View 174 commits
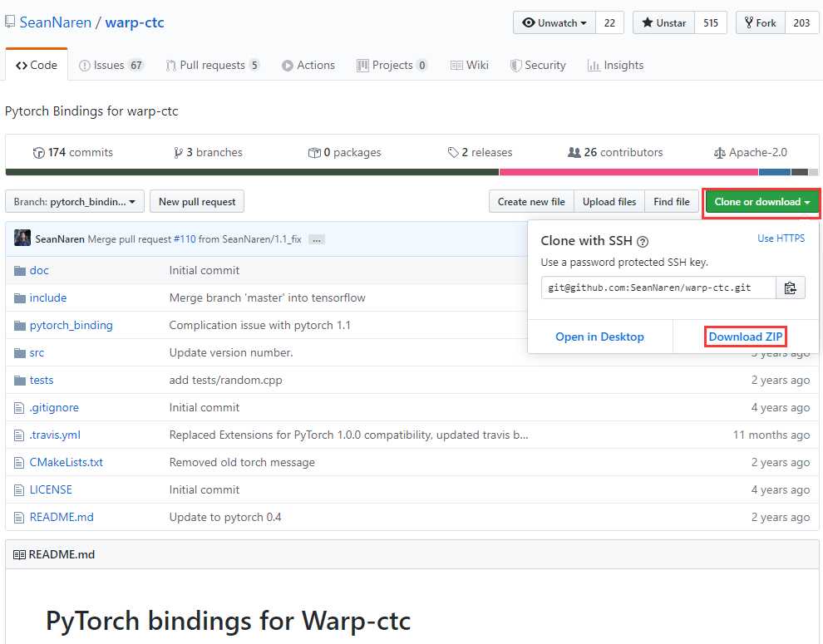Viewport: 823px width, 644px height. 73,153
